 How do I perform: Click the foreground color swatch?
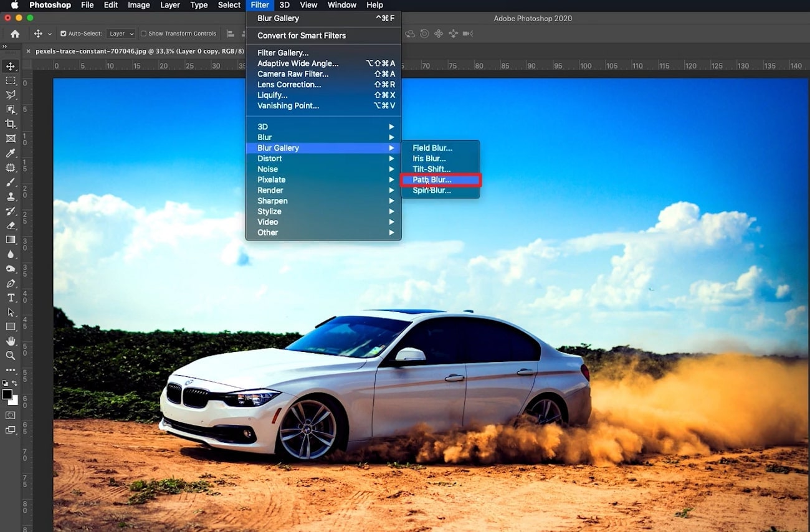pyautogui.click(x=7, y=395)
